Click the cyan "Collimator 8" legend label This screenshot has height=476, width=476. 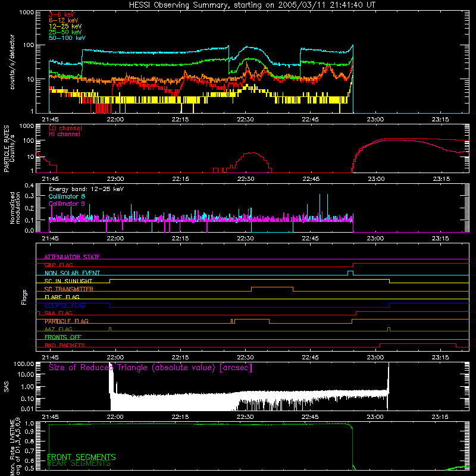point(67,196)
